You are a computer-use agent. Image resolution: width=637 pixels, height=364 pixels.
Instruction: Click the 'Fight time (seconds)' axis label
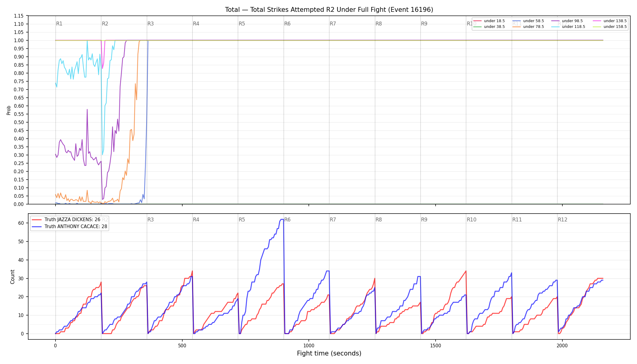pyautogui.click(x=329, y=353)
